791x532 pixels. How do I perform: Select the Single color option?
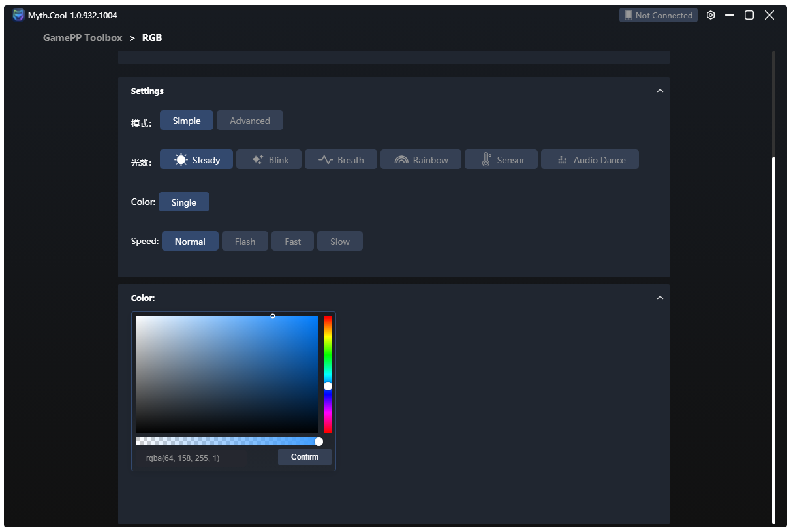[183, 202]
